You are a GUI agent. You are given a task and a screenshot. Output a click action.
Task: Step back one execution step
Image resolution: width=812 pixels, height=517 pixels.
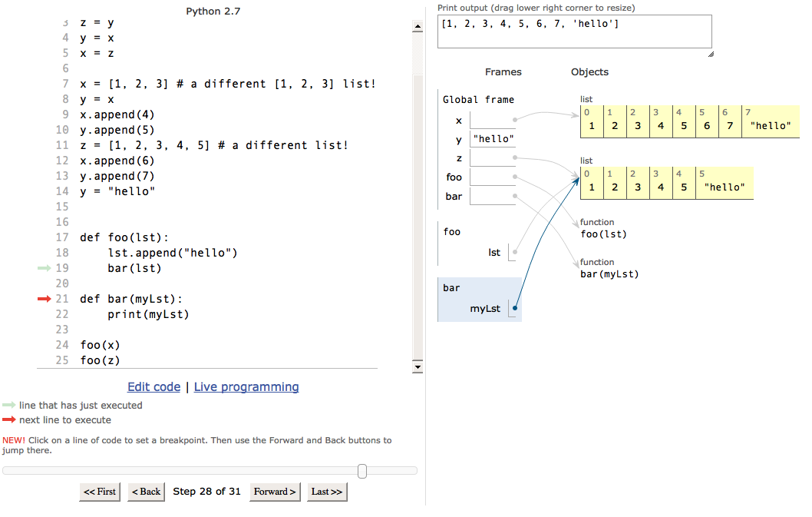tap(146, 492)
